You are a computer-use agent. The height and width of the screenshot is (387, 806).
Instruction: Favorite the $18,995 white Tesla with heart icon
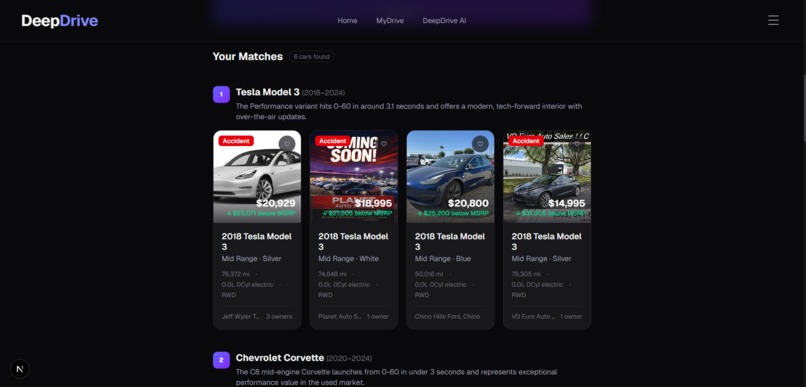click(383, 144)
